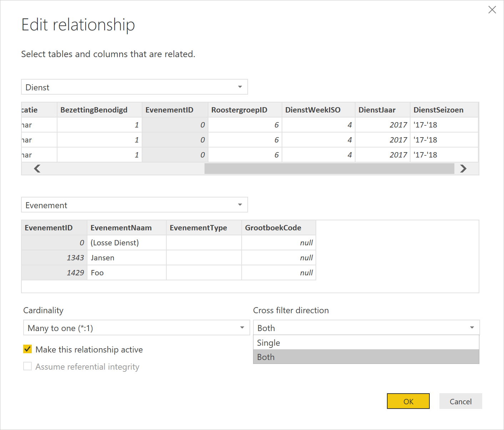The width and height of the screenshot is (504, 430).
Task: Click the (Losse Dienst) cell
Action: pos(127,243)
